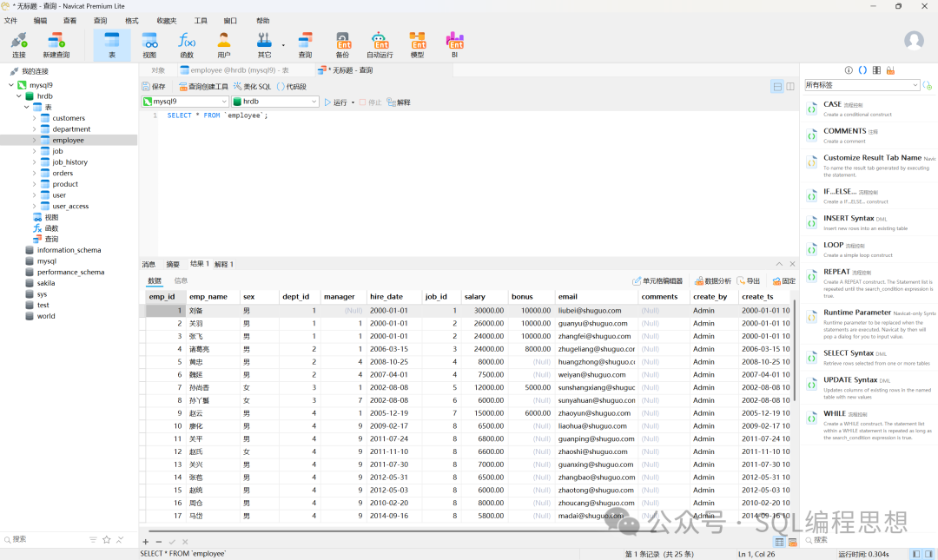This screenshot has height=560, width=938.
Task: Click the connection tree 搜索 search field
Action: tap(43, 539)
